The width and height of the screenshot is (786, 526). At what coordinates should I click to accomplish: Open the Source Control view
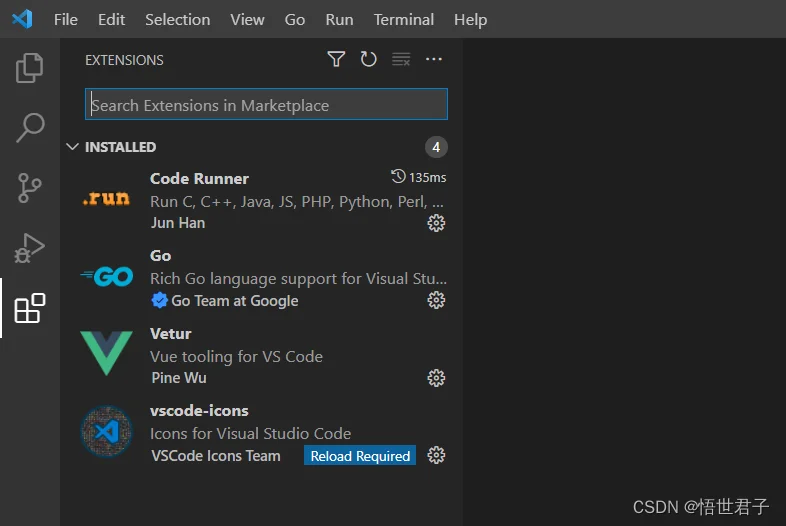(x=30, y=188)
